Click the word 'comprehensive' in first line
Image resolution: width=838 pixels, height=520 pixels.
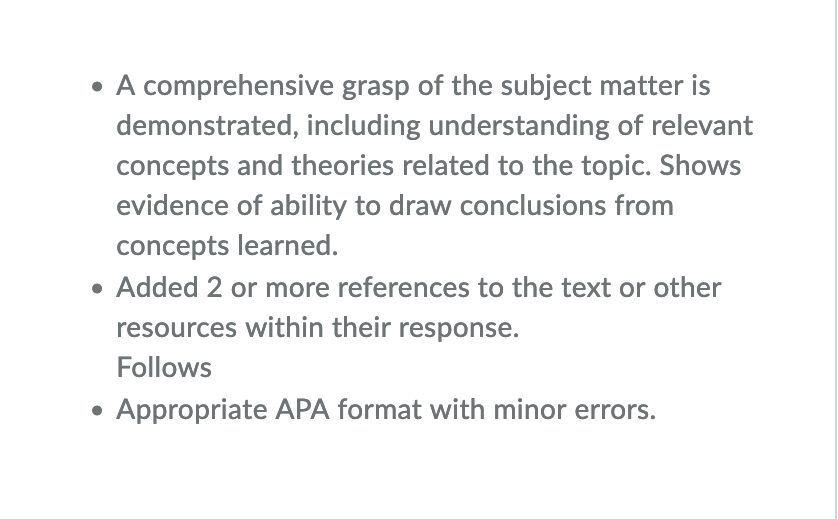[x=239, y=87]
